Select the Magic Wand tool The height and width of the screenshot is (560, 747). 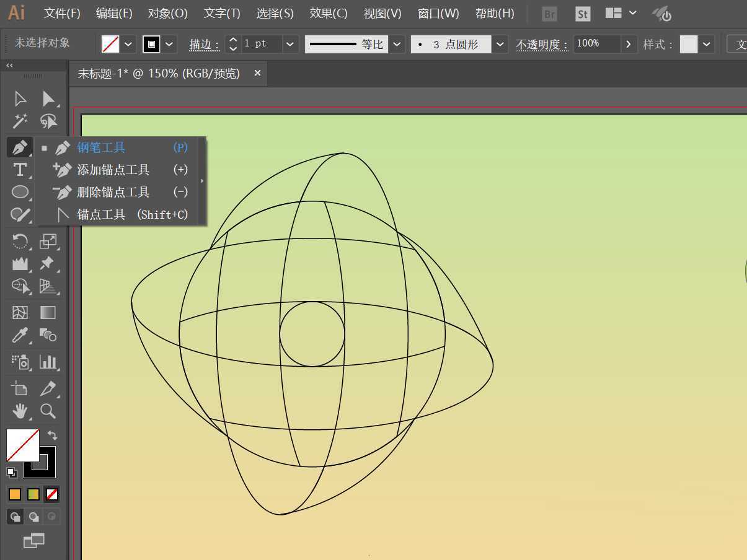click(x=20, y=121)
